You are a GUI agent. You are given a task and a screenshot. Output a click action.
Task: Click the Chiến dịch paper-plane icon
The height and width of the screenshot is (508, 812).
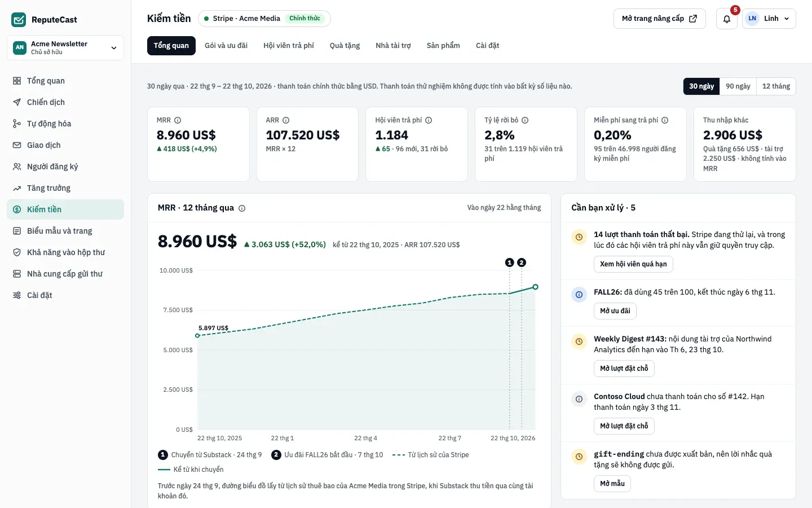(17, 102)
